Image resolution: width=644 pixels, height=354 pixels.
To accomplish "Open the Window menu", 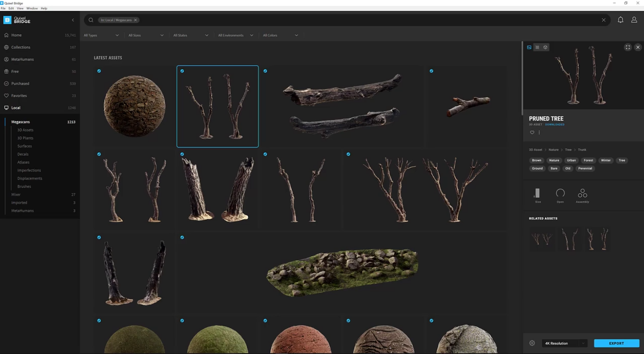I will 32,8.
